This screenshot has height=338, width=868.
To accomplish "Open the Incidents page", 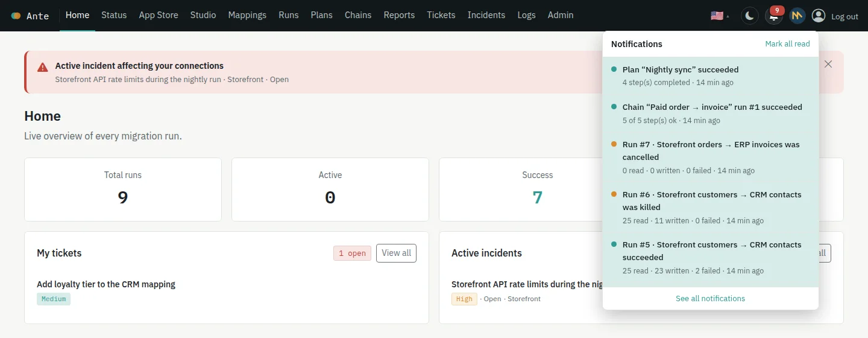I will click(486, 15).
